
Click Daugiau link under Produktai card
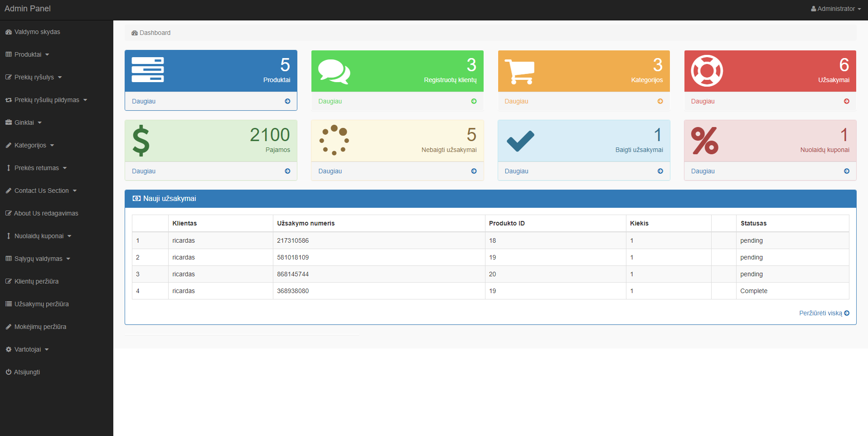coord(144,101)
